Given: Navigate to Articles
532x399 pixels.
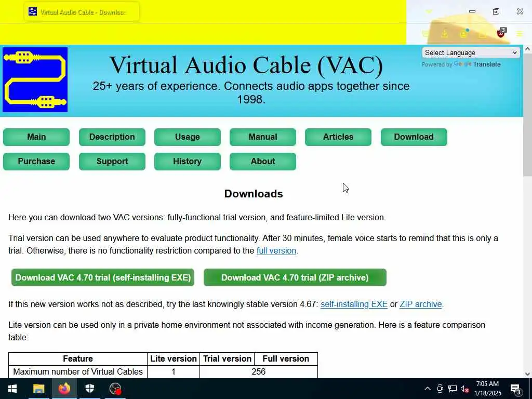Looking at the screenshot, I should click(338, 137).
